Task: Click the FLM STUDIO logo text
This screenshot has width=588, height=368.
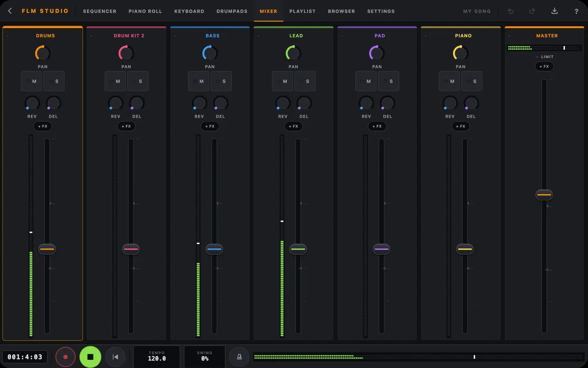Action: (x=45, y=11)
